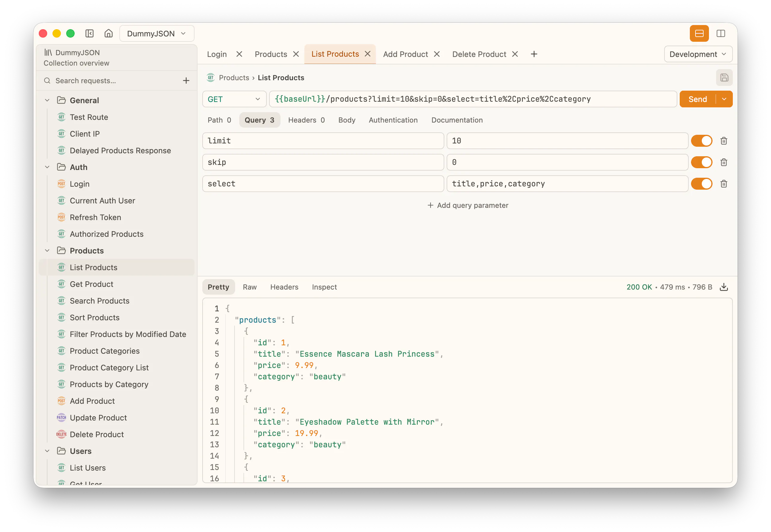This screenshot has width=771, height=532.
Task: Collapse the Auth folder
Action: (x=47, y=167)
